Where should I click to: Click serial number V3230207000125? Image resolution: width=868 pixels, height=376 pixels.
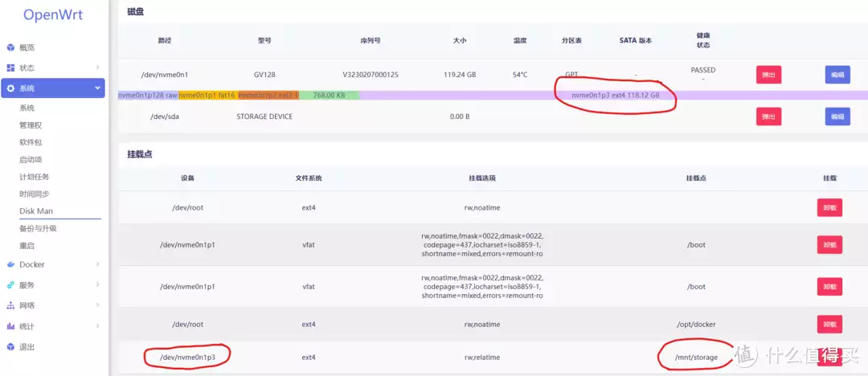(x=371, y=74)
